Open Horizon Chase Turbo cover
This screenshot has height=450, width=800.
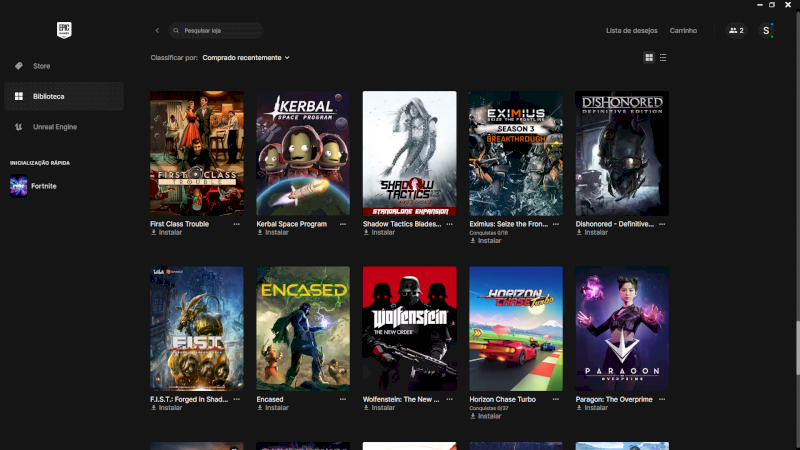[516, 329]
